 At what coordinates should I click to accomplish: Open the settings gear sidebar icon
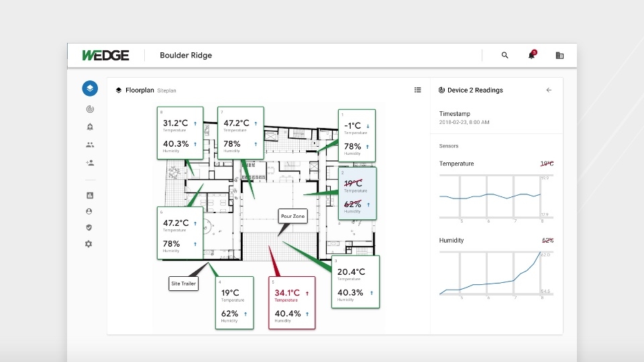click(89, 244)
